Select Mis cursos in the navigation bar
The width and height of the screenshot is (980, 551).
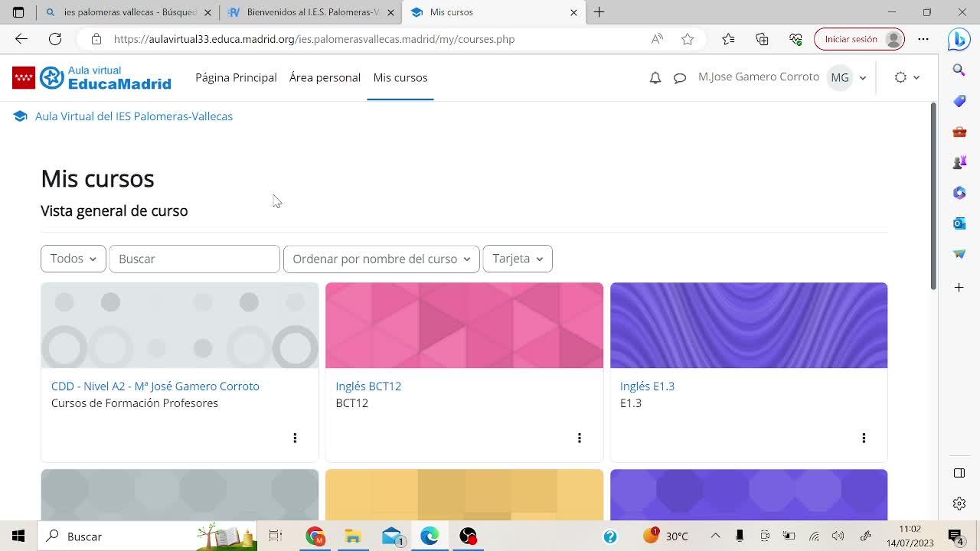[400, 77]
